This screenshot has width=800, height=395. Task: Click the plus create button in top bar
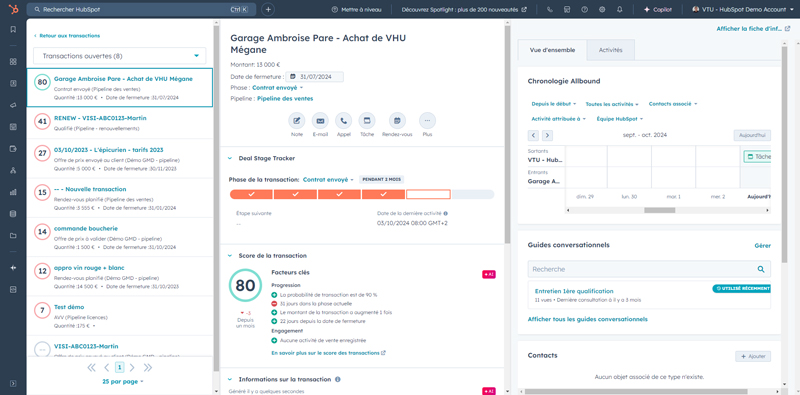pos(268,9)
